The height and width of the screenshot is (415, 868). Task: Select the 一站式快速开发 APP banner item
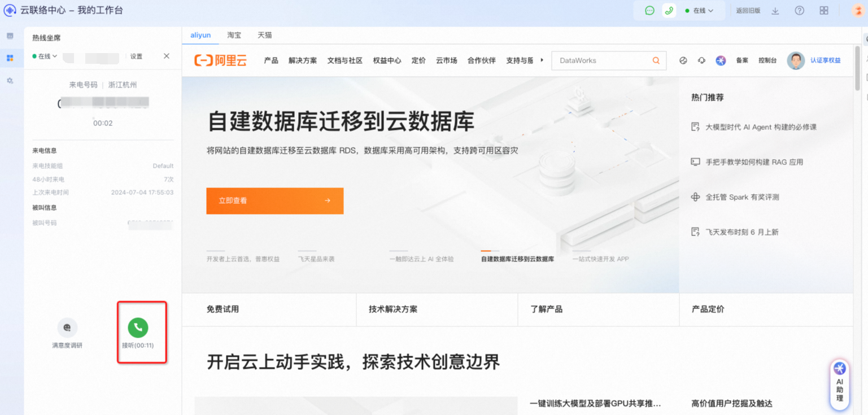pos(600,259)
